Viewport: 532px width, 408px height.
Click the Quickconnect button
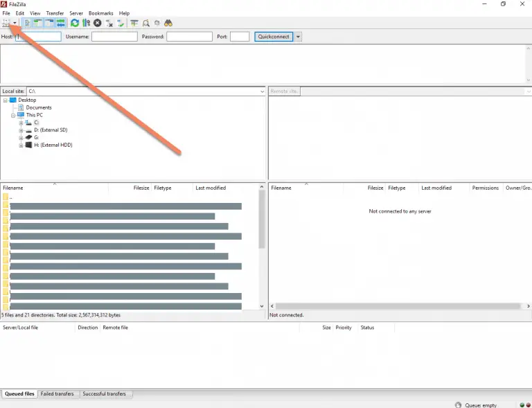(x=274, y=37)
